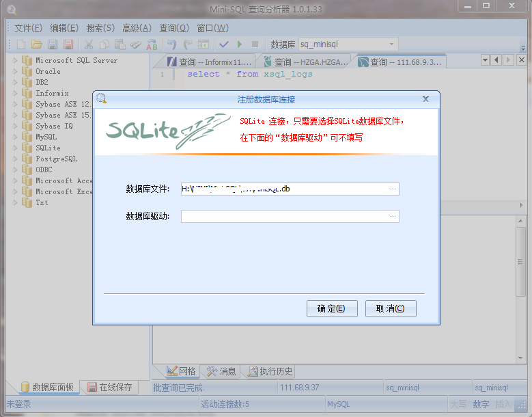This screenshot has width=532, height=417.
Task: Click the eraser clear icon
Action: pos(136,44)
